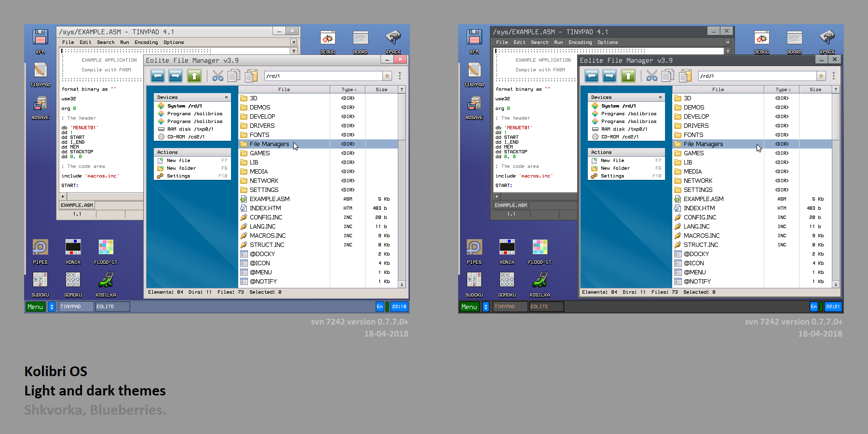Open Edit menu in light-theme Tinypad

pos(85,42)
